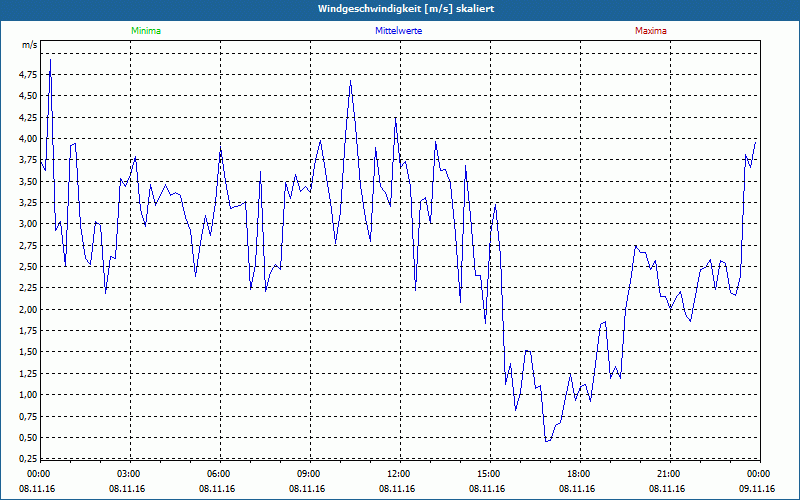
Task: Click the 00:00 label above 09.11.16
Action: (x=758, y=474)
